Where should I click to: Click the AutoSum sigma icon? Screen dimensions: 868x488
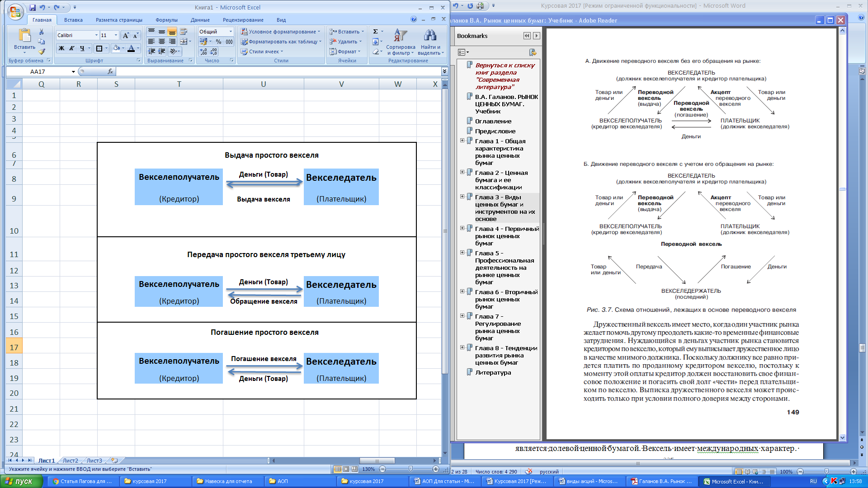(x=375, y=32)
